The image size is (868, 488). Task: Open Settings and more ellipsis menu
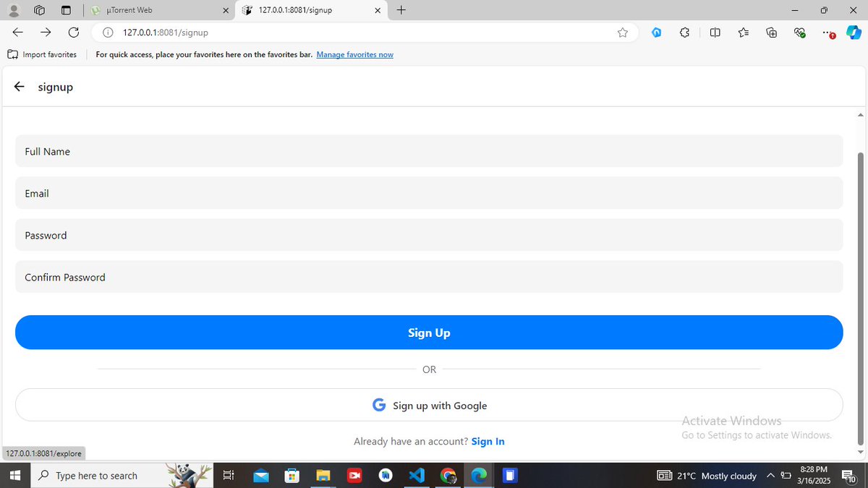point(829,33)
